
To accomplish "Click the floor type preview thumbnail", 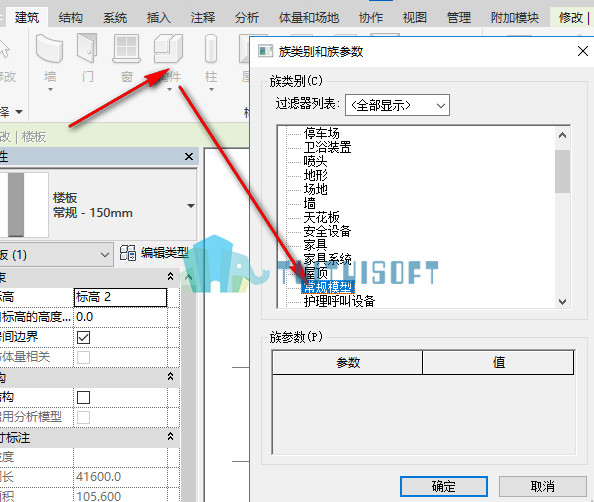I will click(24, 205).
